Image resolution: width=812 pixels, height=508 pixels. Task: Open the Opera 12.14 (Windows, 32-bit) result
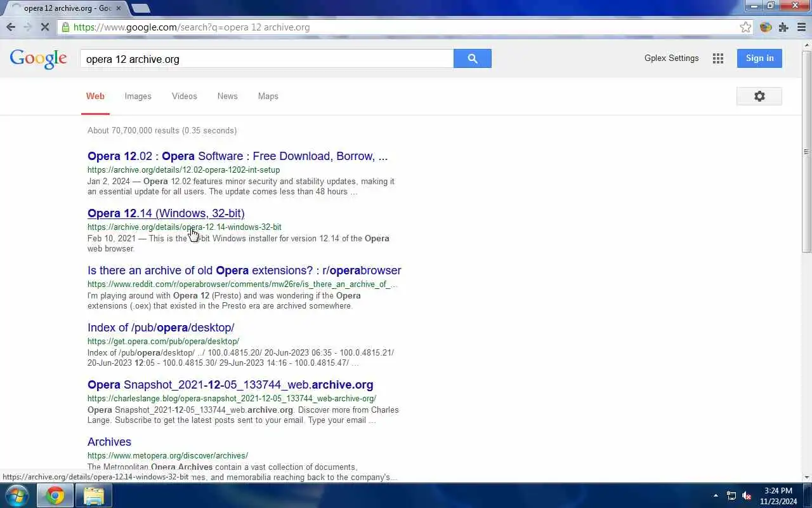[x=166, y=213]
